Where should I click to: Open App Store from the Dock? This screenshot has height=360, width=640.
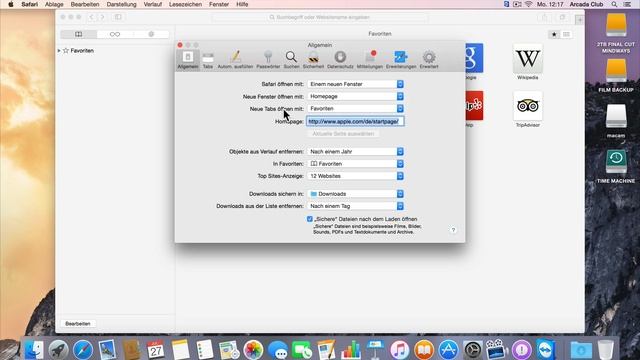point(449,350)
